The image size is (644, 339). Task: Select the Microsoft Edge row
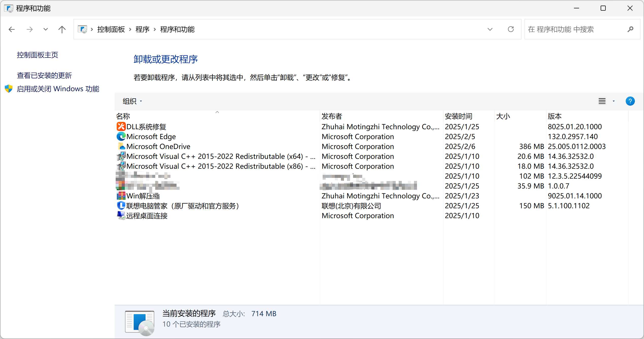pos(372,137)
